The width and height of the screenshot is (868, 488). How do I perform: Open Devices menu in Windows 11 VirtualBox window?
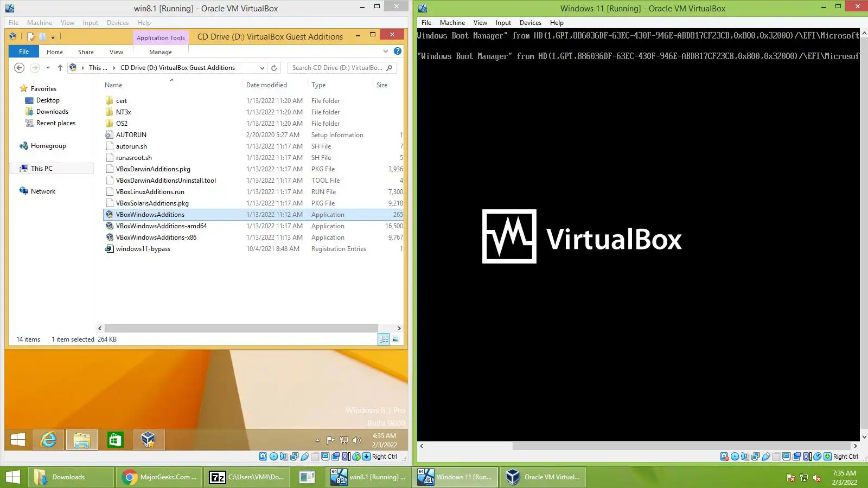pyautogui.click(x=530, y=23)
